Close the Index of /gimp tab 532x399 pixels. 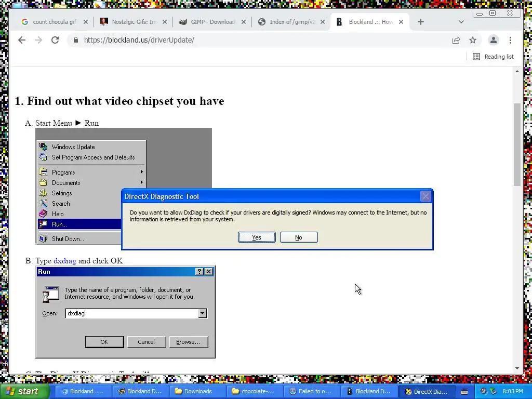(x=323, y=22)
